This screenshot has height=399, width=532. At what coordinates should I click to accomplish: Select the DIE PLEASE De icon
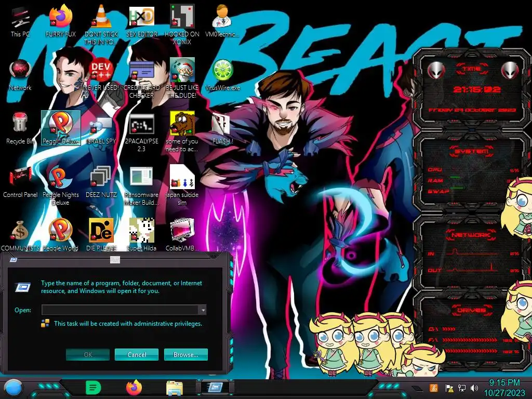[101, 234]
